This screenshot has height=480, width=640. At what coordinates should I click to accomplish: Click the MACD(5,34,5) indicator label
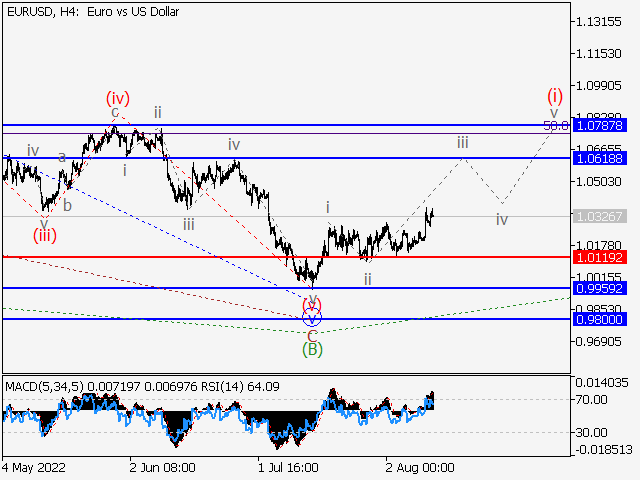44,387
